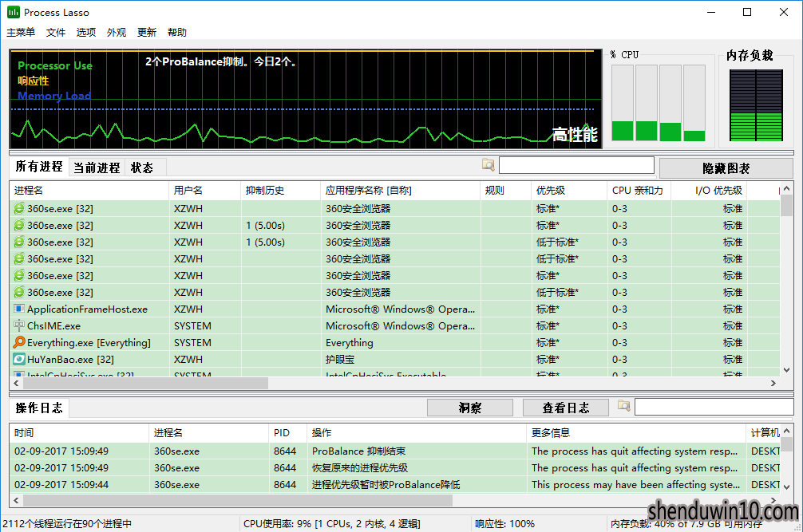Viewport: 803px width, 532px height.
Task: Click the processor use graph area
Action: (306, 99)
